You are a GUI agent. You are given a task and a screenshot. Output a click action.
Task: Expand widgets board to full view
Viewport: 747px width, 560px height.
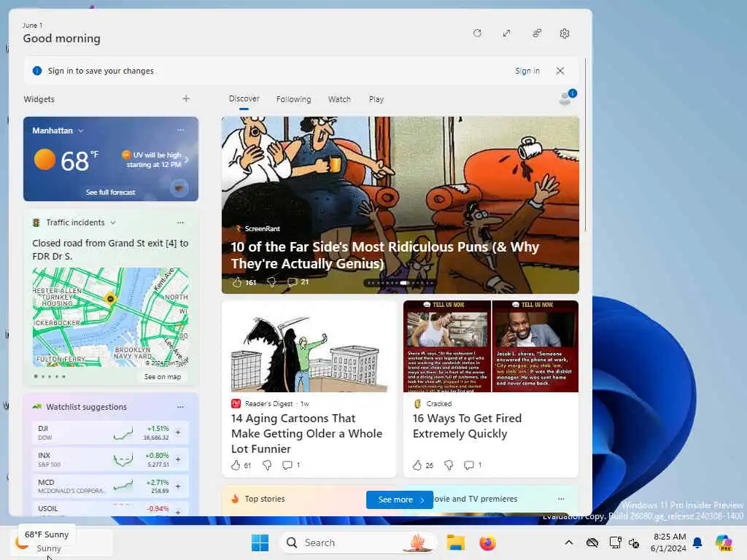(506, 34)
